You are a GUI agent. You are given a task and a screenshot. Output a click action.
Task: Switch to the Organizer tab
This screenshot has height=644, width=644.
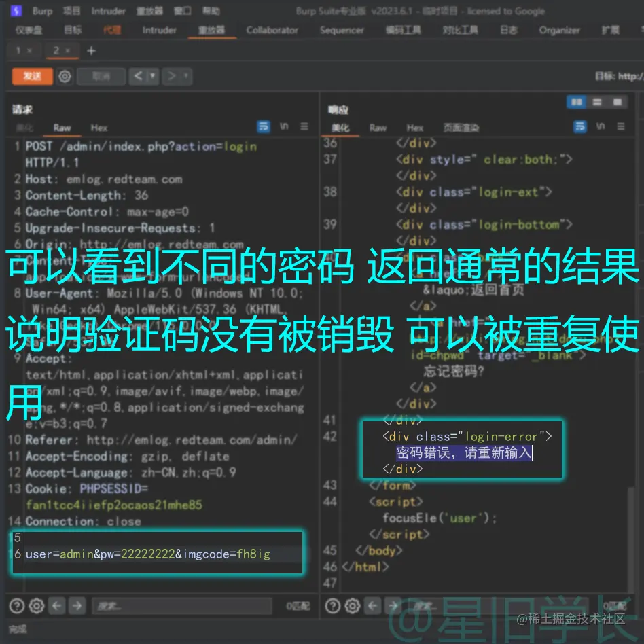(559, 30)
